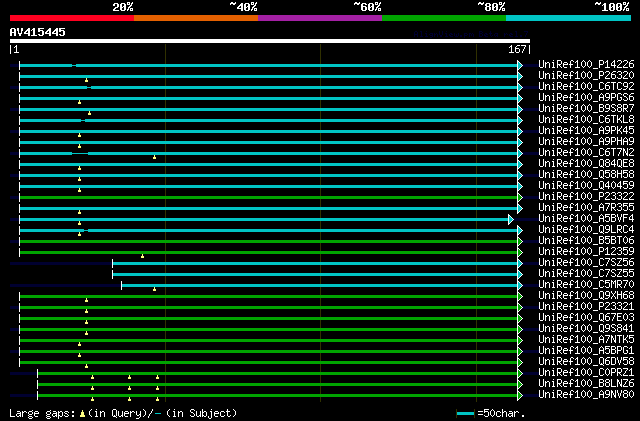Click the green alignment bar for P23322
This screenshot has height=421, width=640.
coord(269,198)
